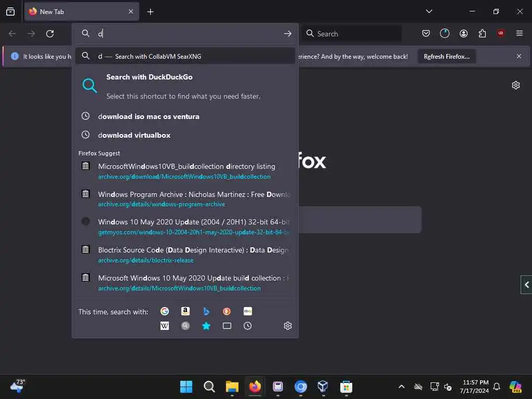Open Bloctrix Source Code suggestion
This screenshot has width=532, height=399.
(185, 255)
